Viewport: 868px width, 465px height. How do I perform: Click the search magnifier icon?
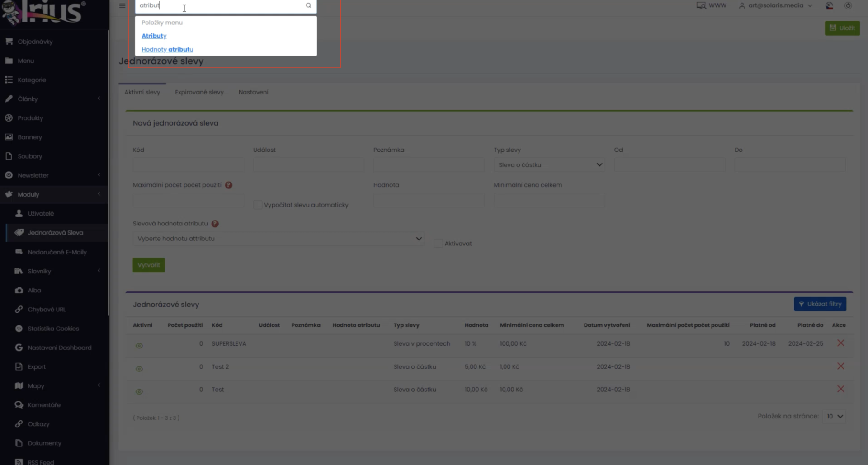308,5
